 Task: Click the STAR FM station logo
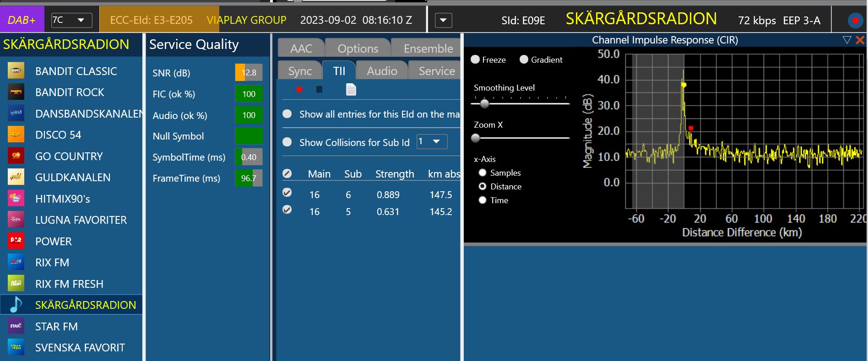point(16,326)
